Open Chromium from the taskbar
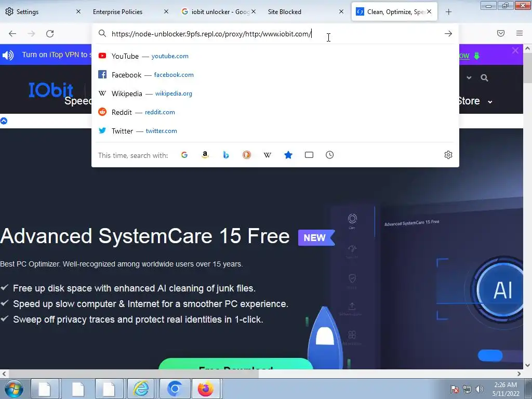This screenshot has width=532, height=399. coord(175,389)
